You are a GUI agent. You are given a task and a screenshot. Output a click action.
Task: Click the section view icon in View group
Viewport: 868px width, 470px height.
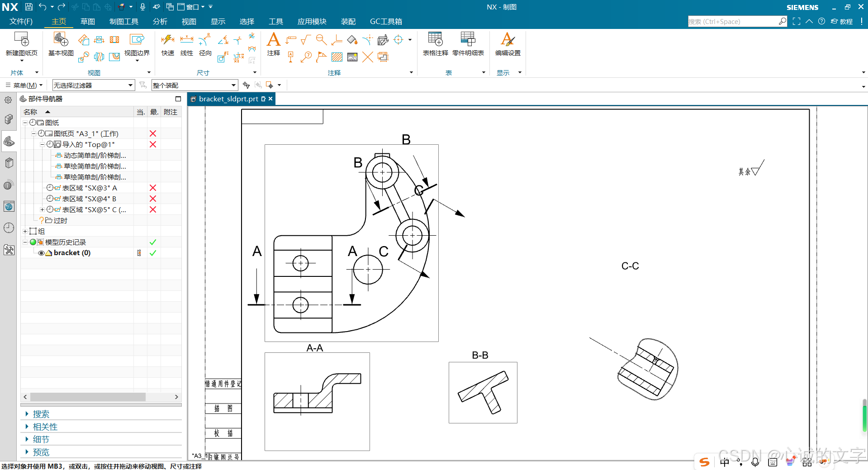click(x=99, y=40)
